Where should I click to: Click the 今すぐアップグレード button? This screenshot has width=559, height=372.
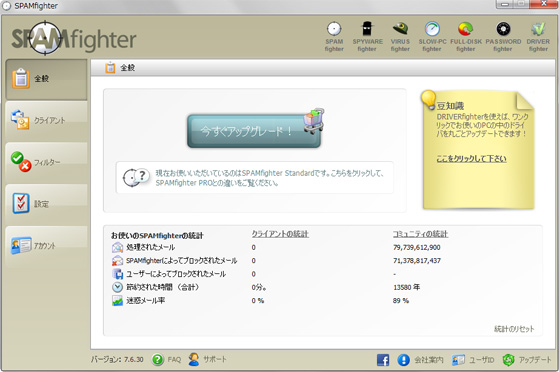254,131
